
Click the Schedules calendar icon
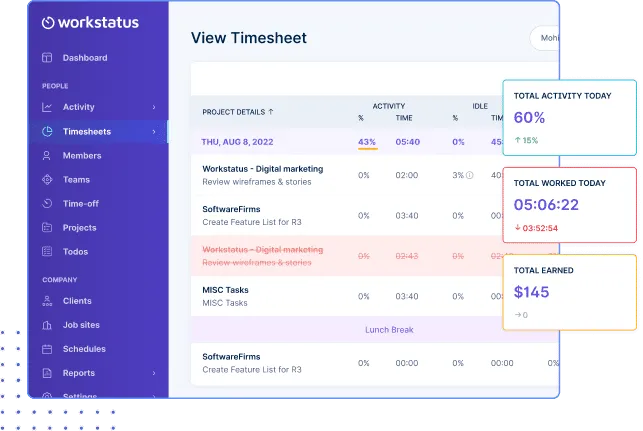click(47, 349)
